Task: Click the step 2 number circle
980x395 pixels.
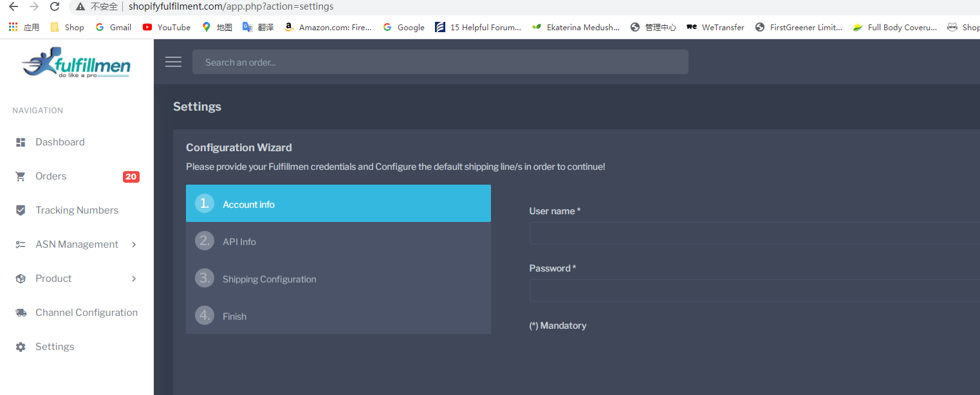Action: pos(205,241)
